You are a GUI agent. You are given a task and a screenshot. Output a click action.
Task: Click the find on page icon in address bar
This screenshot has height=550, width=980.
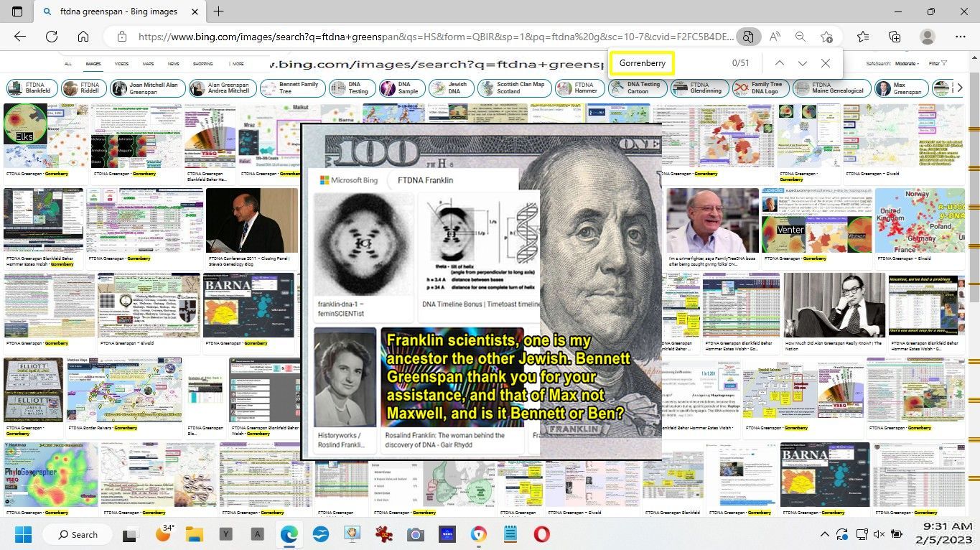point(748,37)
